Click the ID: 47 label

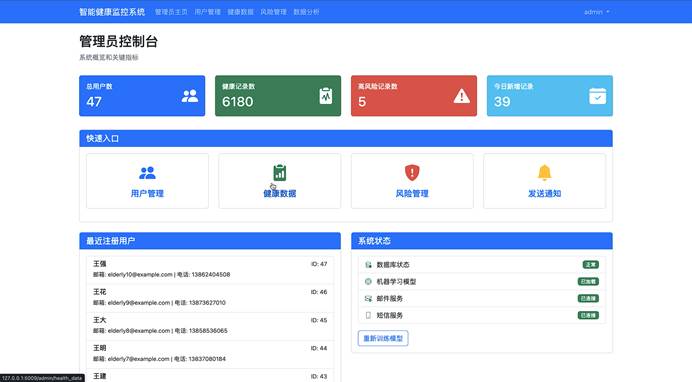[319, 264]
